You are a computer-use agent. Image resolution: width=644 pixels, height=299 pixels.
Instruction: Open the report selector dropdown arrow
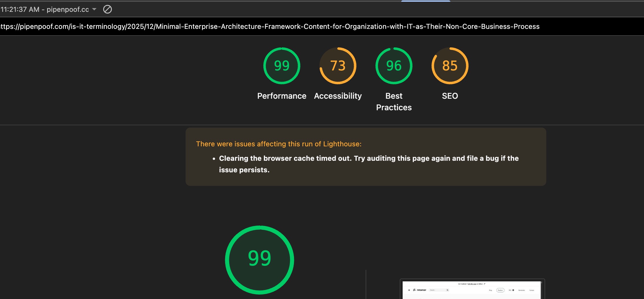[94, 10]
